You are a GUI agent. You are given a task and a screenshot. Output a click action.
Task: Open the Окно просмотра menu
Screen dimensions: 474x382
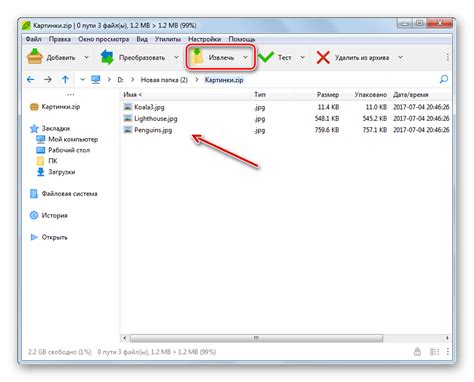[x=104, y=39]
